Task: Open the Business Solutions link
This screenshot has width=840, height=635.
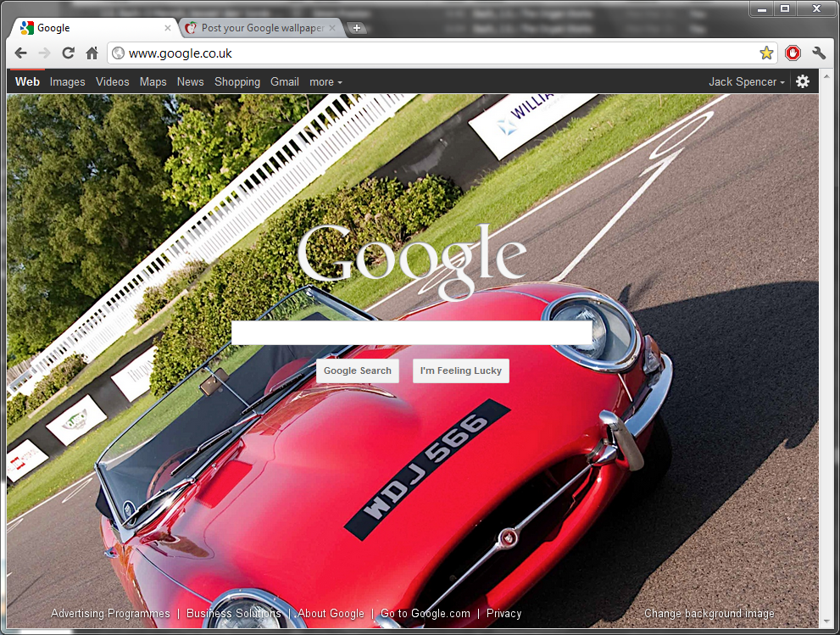Action: (234, 614)
